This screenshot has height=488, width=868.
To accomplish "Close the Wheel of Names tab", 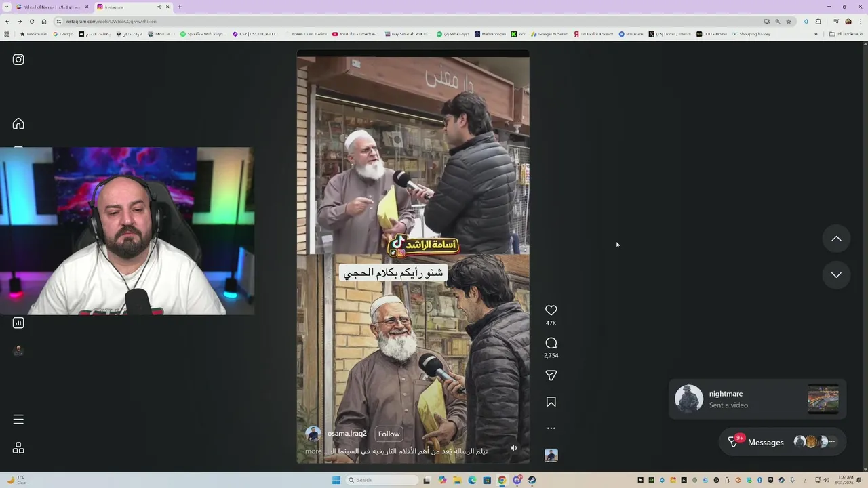I will point(87,7).
